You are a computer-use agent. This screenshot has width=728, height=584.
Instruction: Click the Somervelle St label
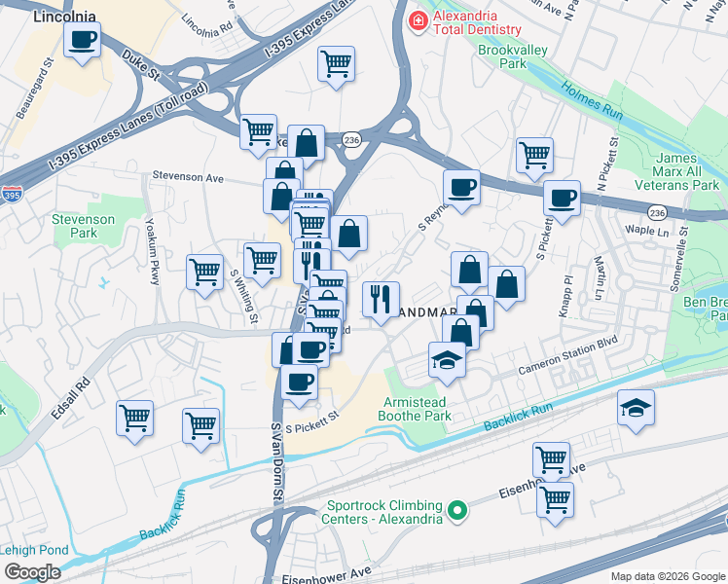coord(679,259)
